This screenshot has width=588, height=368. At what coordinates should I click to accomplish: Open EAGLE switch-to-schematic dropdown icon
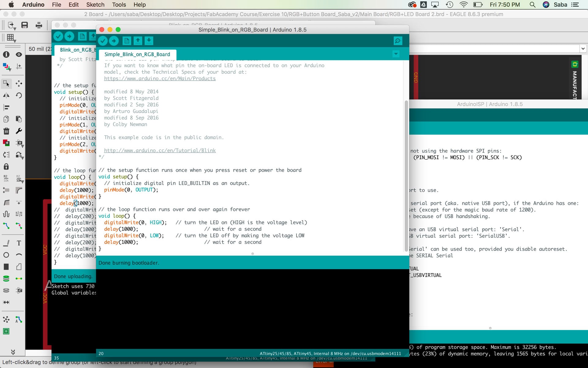point(12,25)
